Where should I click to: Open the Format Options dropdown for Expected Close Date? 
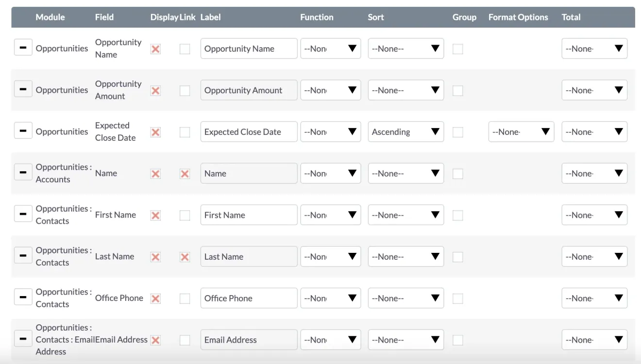[521, 132]
